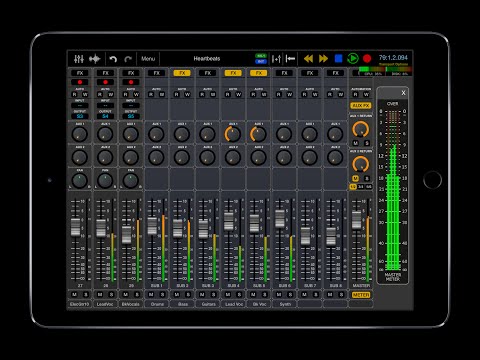The image size is (480, 360).
Task: Start recording with the red record button
Action: [367, 59]
